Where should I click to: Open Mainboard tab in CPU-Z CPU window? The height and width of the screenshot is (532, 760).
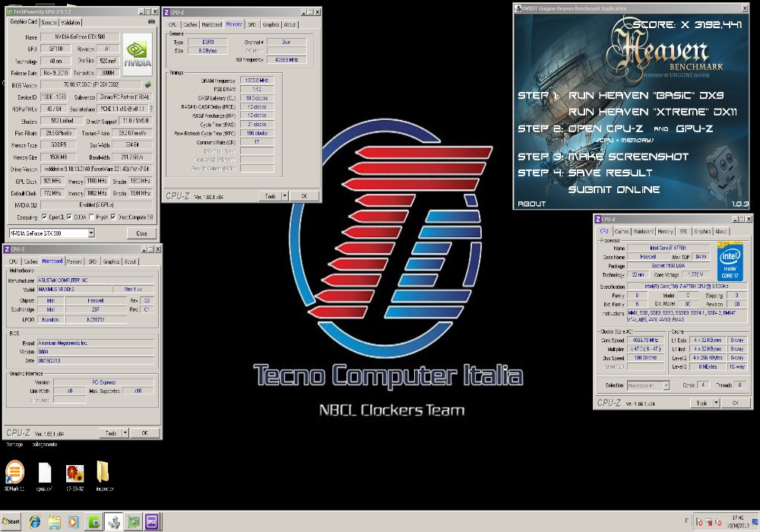point(643,232)
